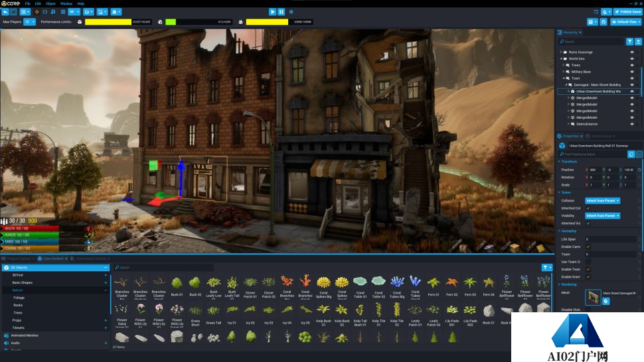The height and width of the screenshot is (362, 644).
Task: Select the Rotate tool icon
Action: coord(44,12)
